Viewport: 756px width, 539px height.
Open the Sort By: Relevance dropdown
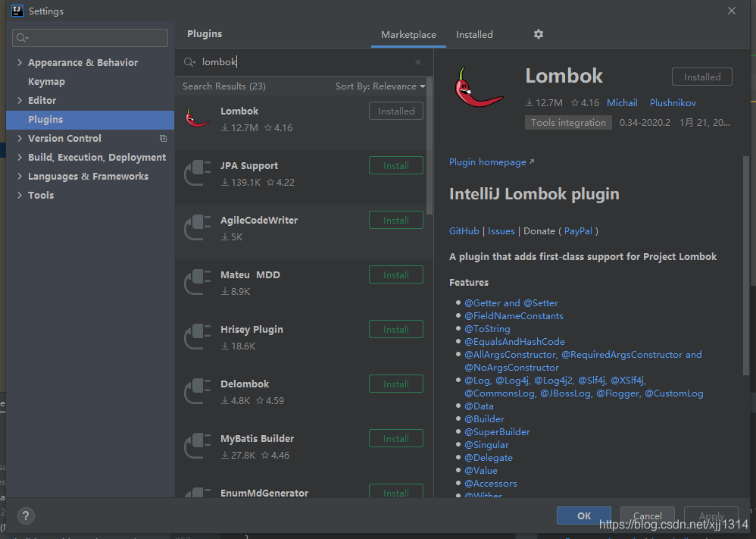coord(380,86)
